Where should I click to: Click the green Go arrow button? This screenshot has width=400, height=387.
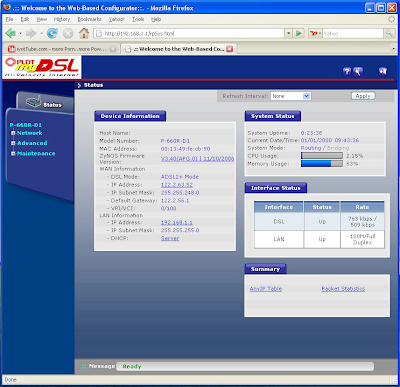[299, 33]
